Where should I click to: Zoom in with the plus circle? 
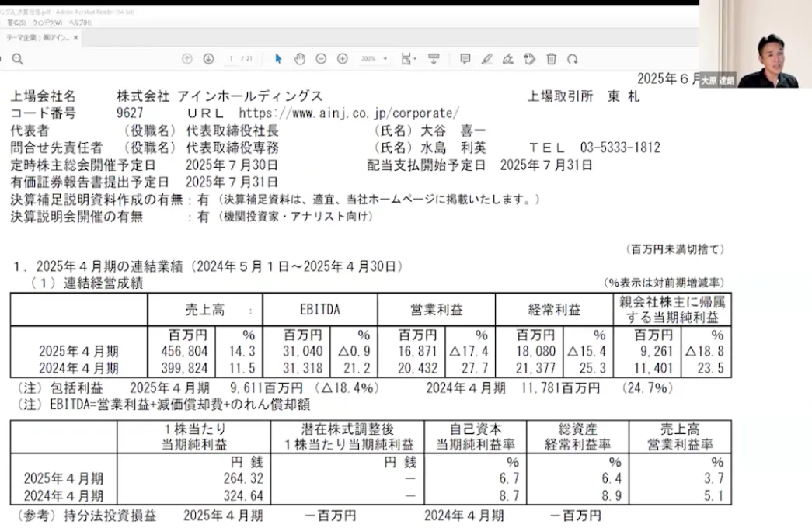[x=343, y=59]
